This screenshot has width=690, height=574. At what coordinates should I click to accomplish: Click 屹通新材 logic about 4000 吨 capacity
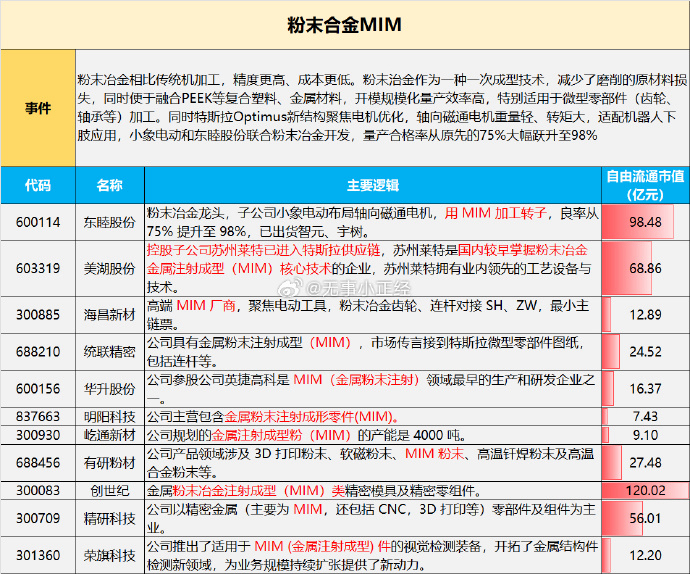(306, 435)
